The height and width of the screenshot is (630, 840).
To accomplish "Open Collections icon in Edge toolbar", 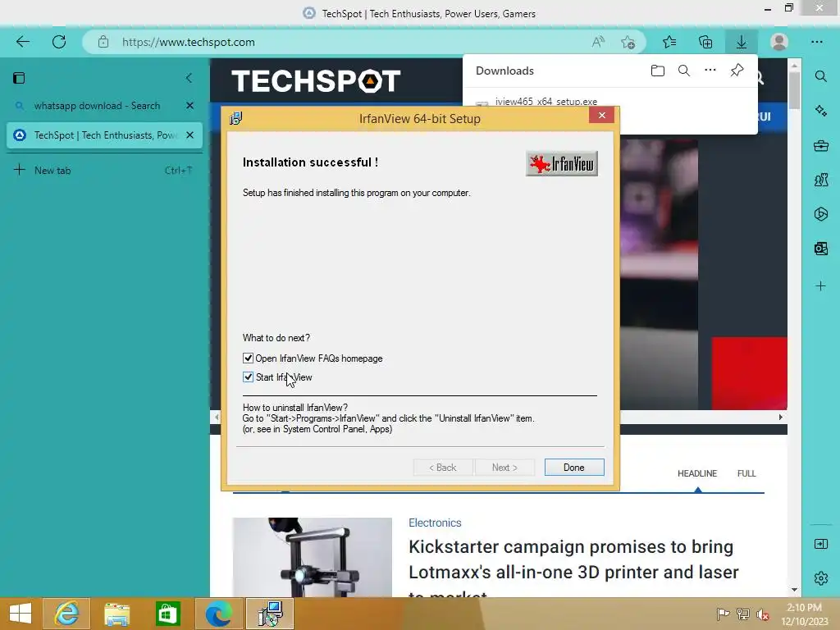I will 705,42.
